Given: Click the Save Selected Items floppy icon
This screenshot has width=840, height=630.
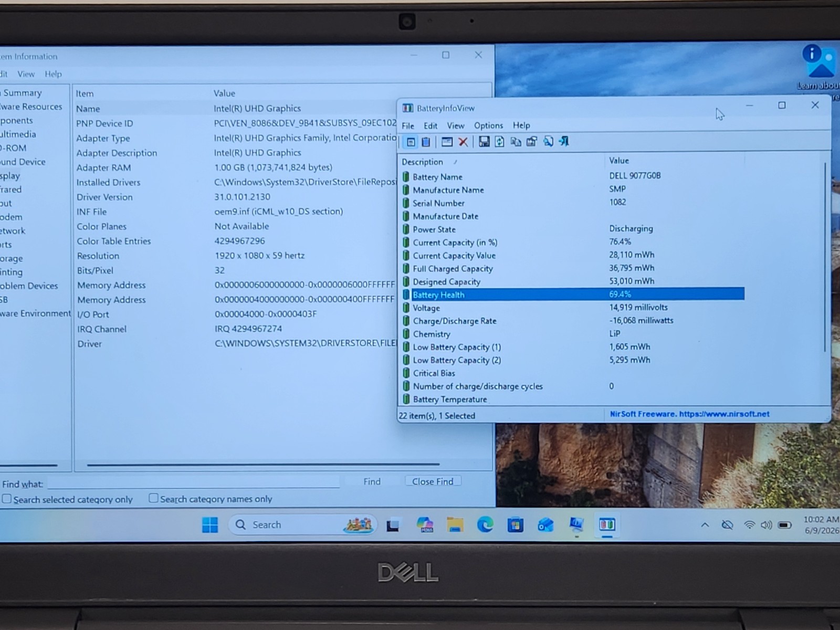Looking at the screenshot, I should click(x=484, y=142).
